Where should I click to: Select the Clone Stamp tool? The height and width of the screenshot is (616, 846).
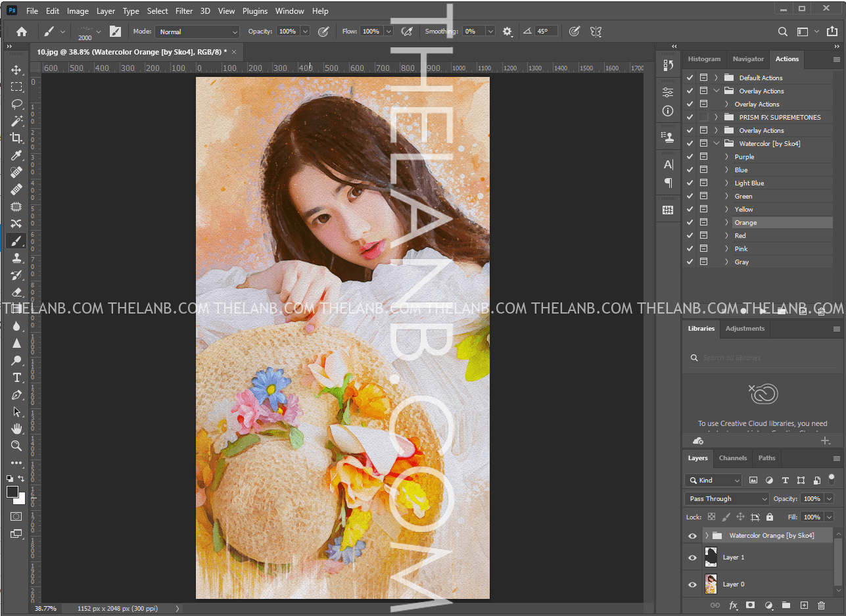(x=16, y=258)
